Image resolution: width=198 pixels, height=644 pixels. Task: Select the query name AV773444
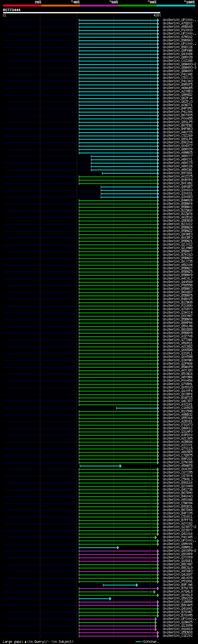tap(12, 10)
